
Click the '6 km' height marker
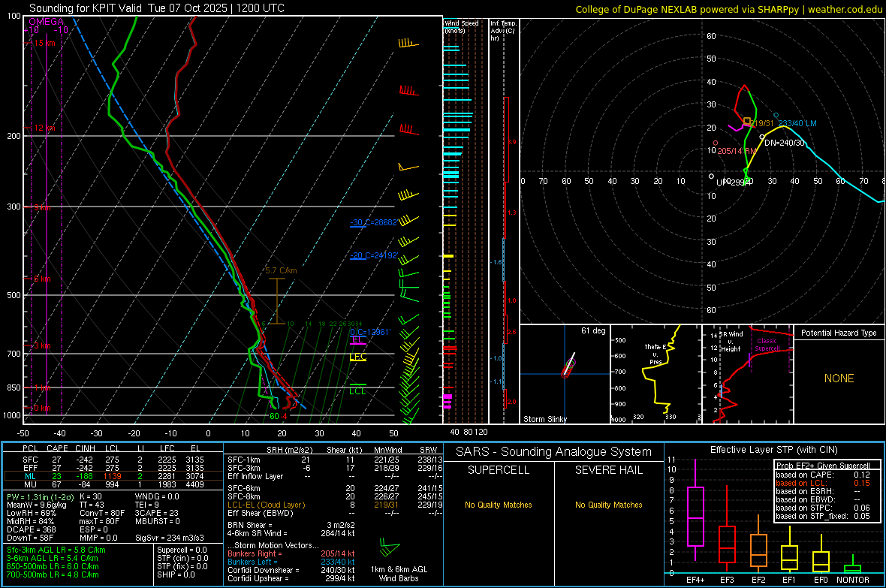(42, 279)
